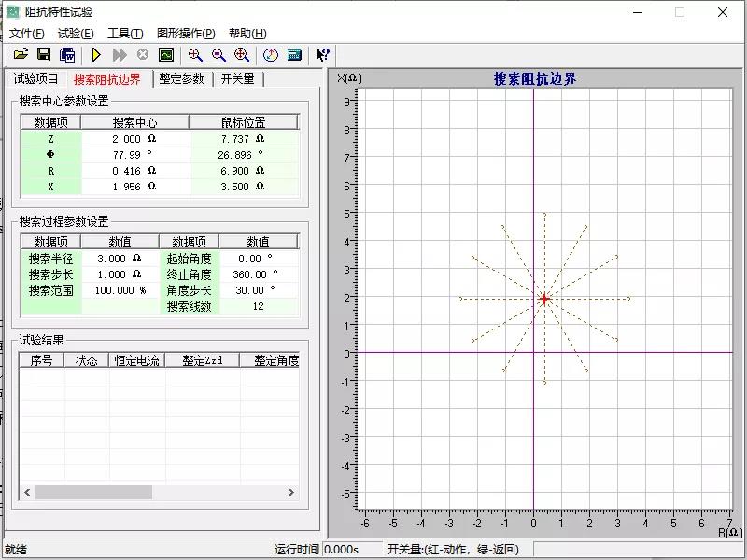Switch to the 试验项目 tab
This screenshot has width=747, height=560.
click(35, 79)
